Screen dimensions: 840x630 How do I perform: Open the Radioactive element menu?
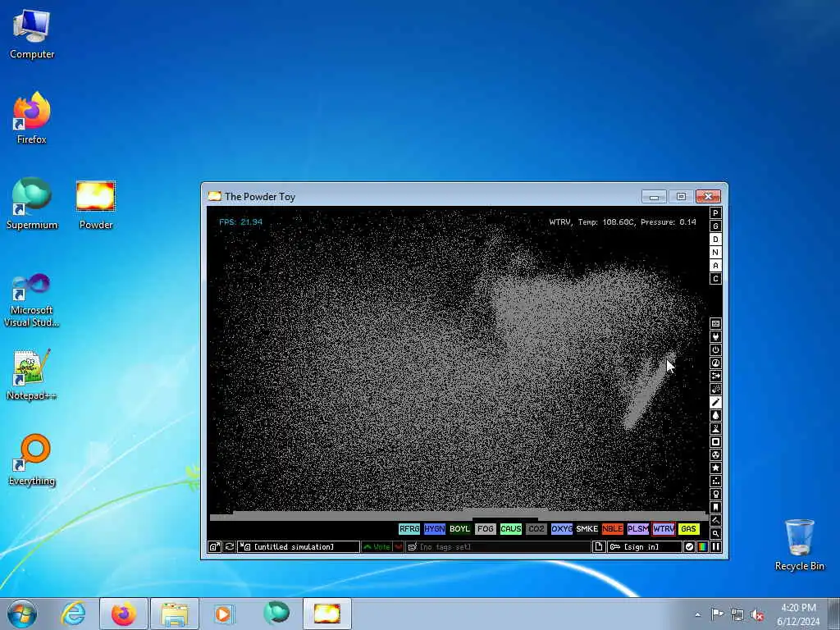coord(715,454)
